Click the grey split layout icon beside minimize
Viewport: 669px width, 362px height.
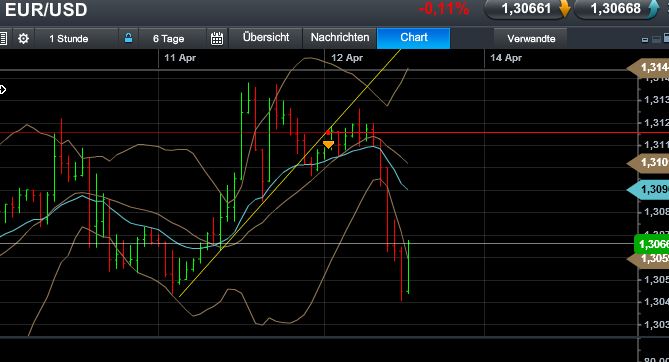click(x=656, y=39)
